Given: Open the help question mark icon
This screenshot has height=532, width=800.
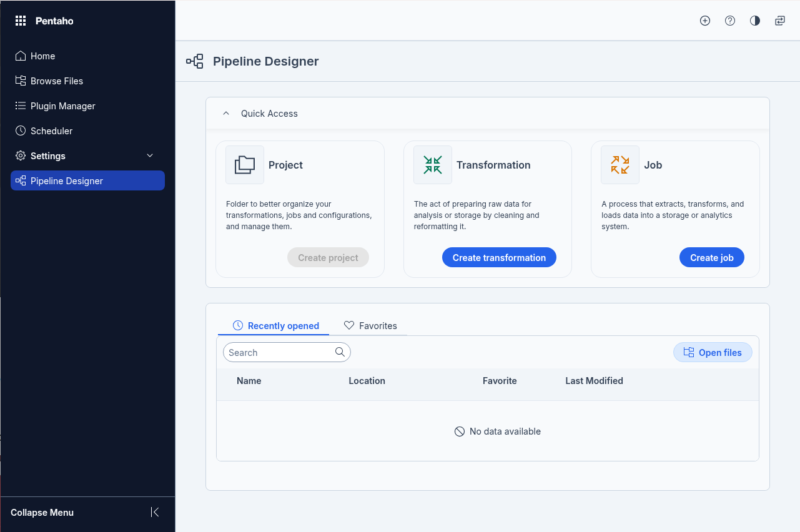Looking at the screenshot, I should click(x=730, y=21).
